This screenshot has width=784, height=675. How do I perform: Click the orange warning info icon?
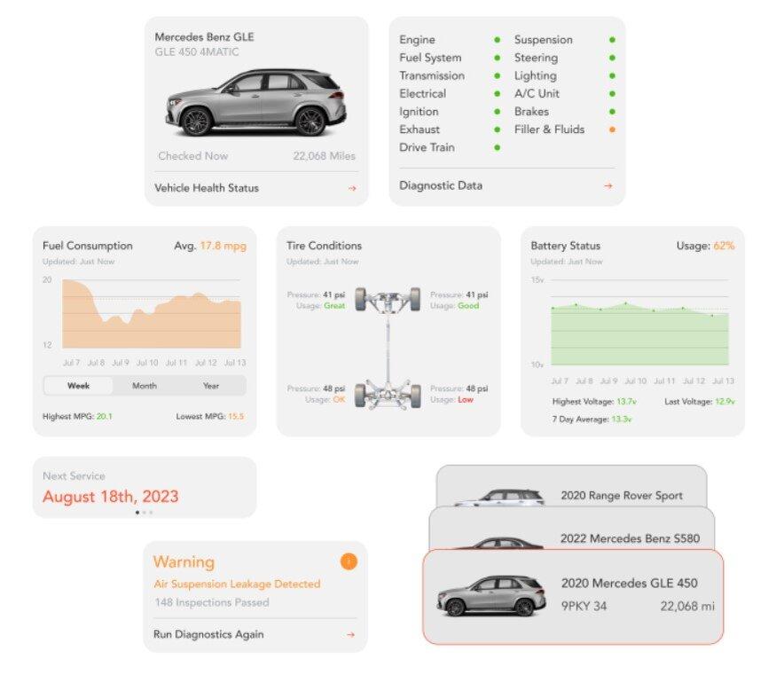click(x=349, y=561)
